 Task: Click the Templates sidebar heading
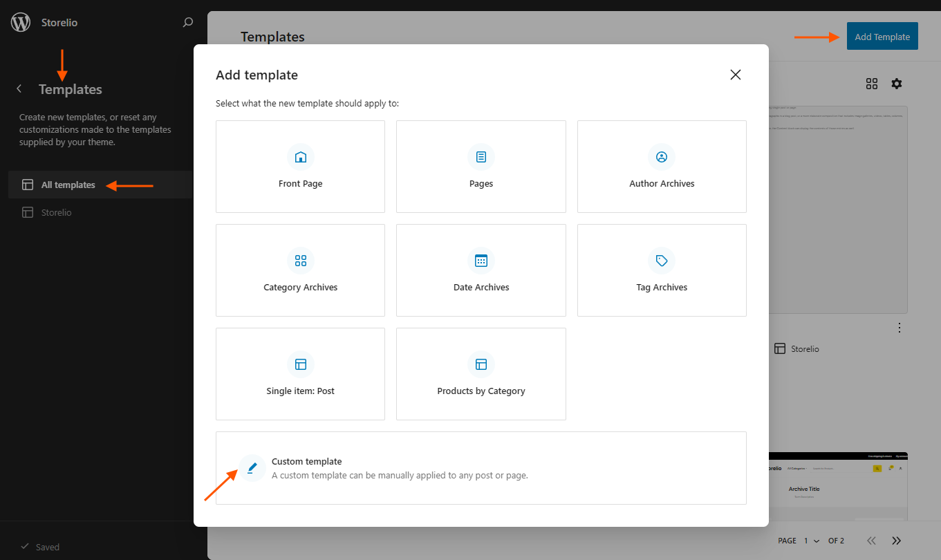[71, 89]
